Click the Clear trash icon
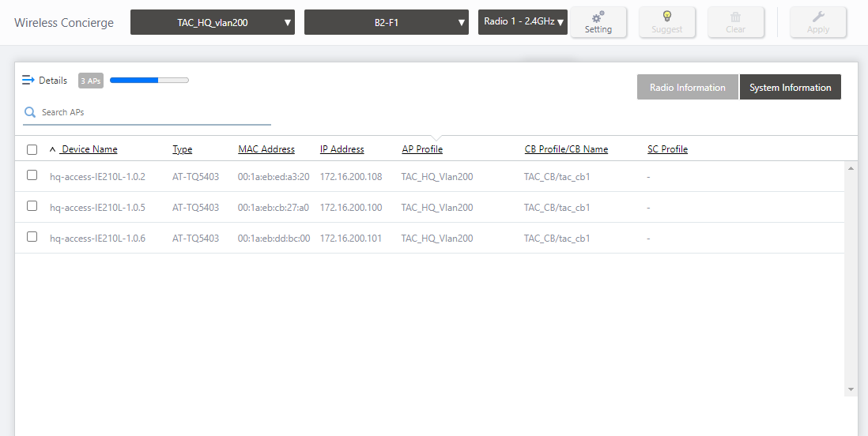Image resolution: width=868 pixels, height=436 pixels. [x=735, y=17]
